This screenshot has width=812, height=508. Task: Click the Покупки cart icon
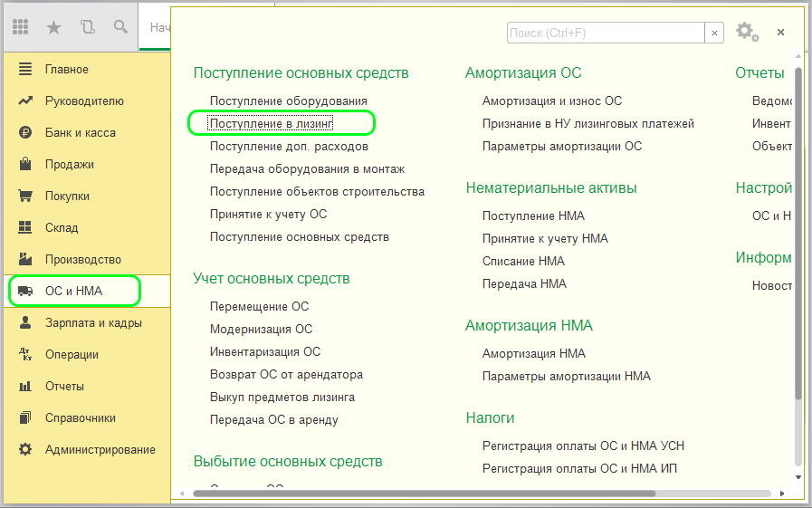24,196
